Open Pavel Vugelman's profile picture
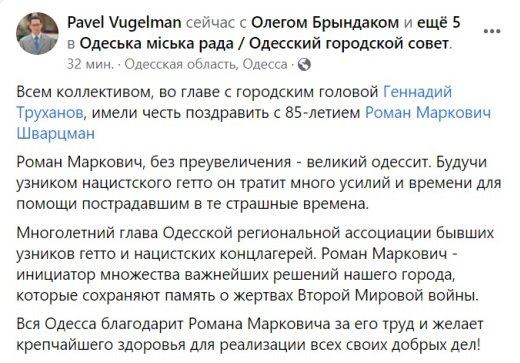 point(37,33)
